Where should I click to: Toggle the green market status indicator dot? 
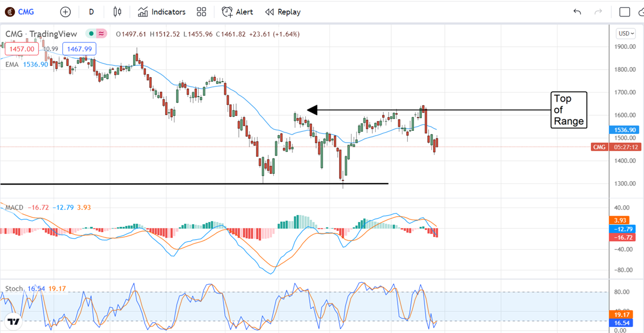[x=92, y=34]
